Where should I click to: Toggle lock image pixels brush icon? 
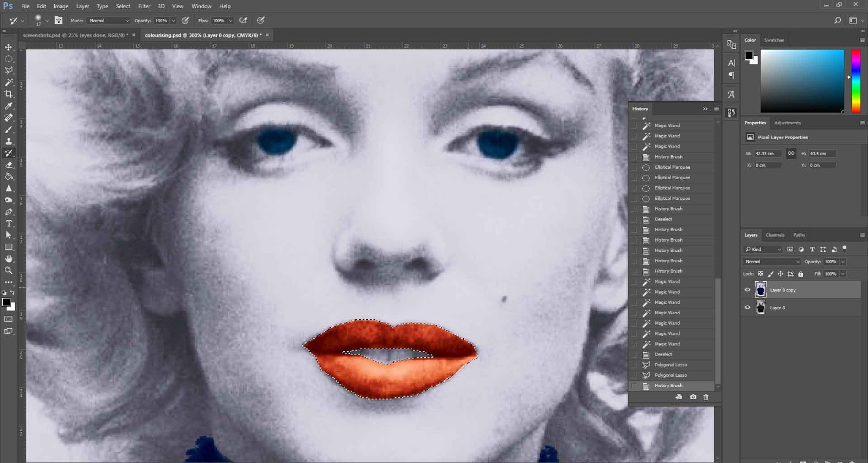click(x=770, y=274)
